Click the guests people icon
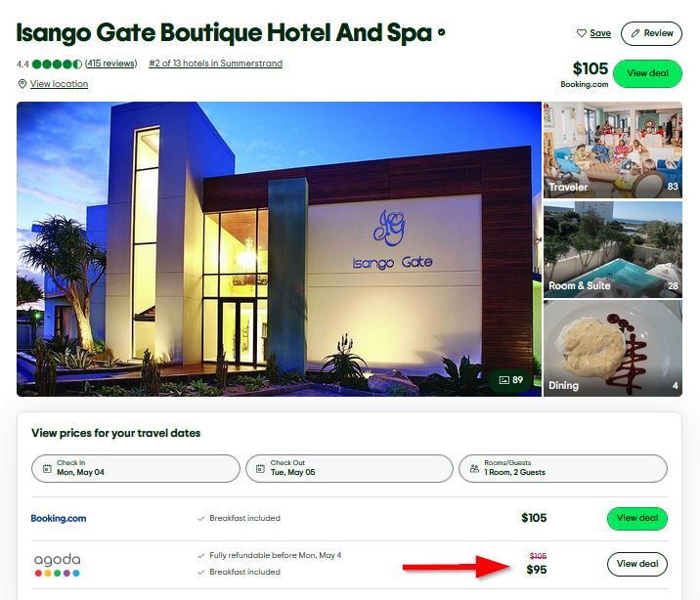 tap(474, 468)
